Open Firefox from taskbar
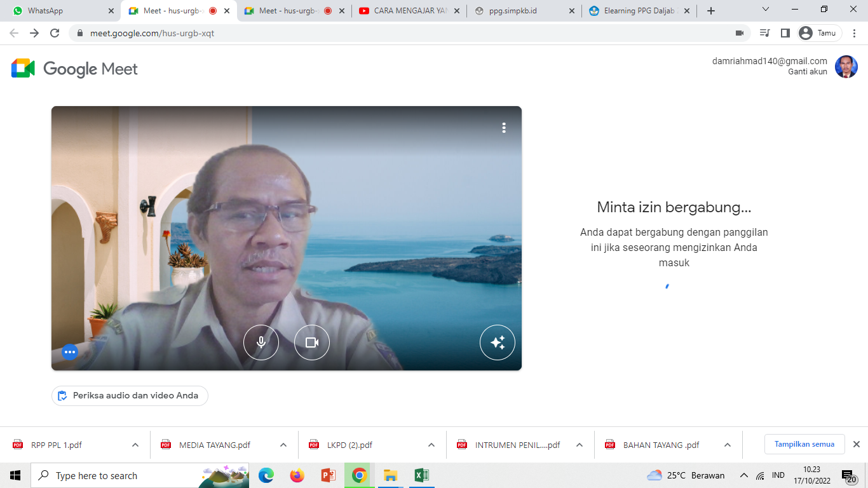This screenshot has width=868, height=488. coord(297,475)
